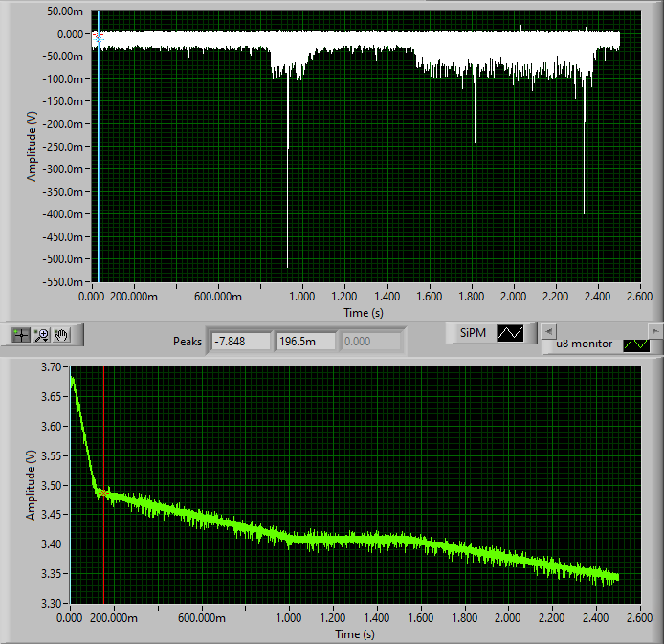Click the Amplitude (V) label of monitor graph

[x=31, y=485]
